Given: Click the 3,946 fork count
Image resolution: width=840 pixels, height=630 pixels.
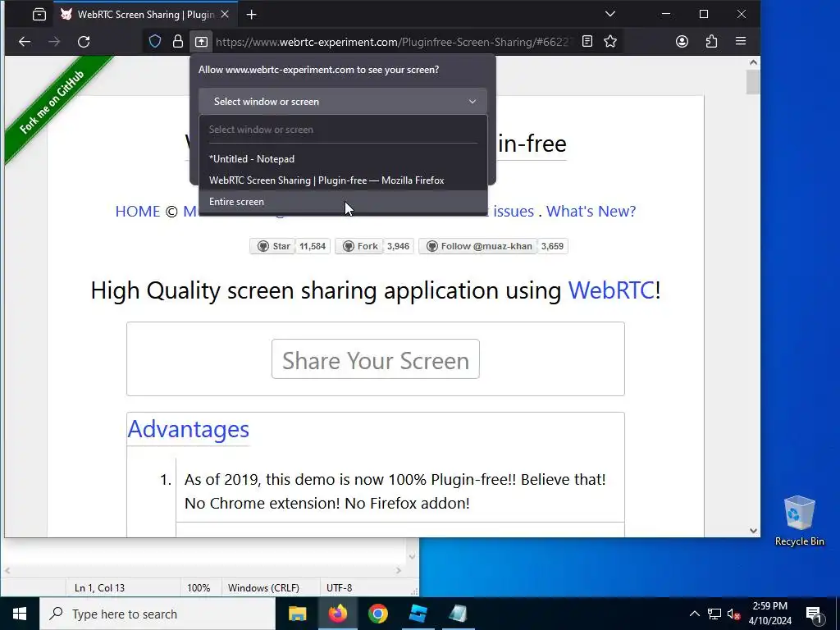Looking at the screenshot, I should 398,246.
